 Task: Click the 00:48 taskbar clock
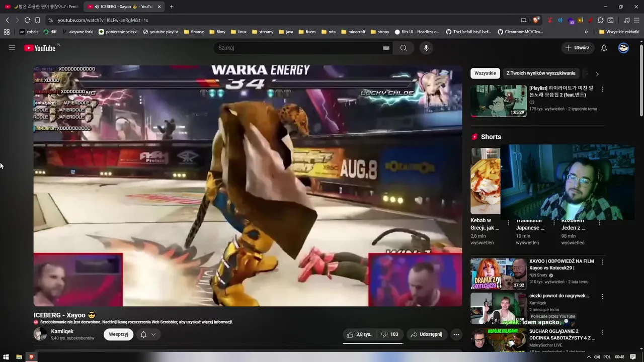point(619,357)
